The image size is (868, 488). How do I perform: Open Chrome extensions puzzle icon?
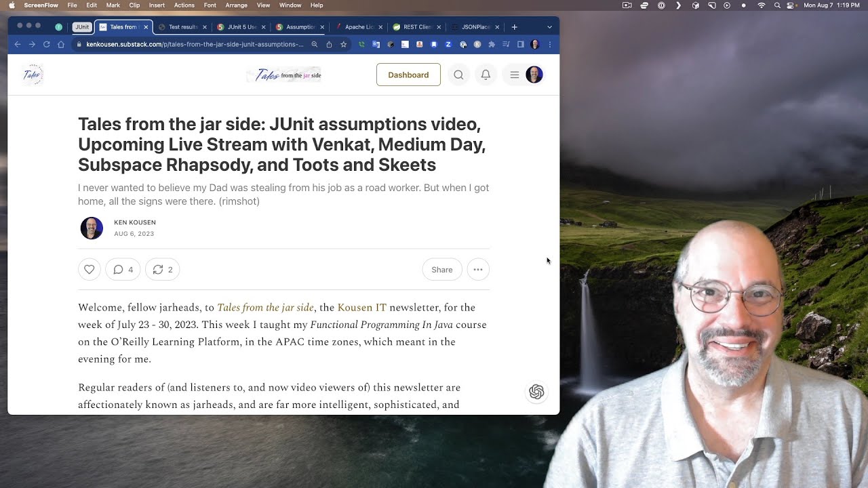pyautogui.click(x=492, y=44)
